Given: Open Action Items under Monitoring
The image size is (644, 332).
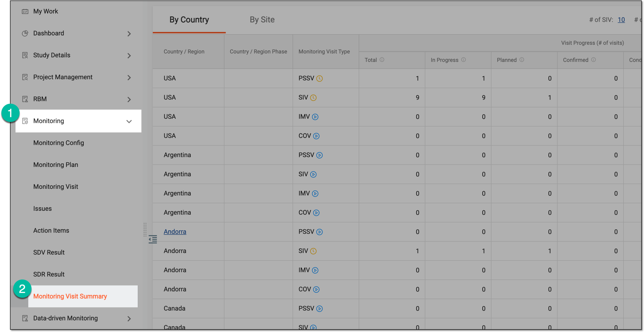Looking at the screenshot, I should coord(51,230).
